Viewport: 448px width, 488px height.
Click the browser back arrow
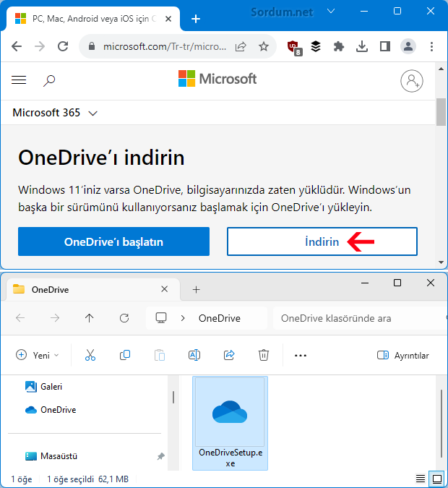(x=17, y=47)
